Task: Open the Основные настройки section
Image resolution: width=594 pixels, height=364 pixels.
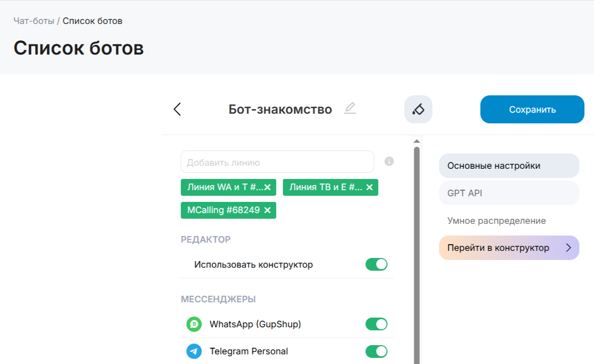Action: tap(509, 166)
